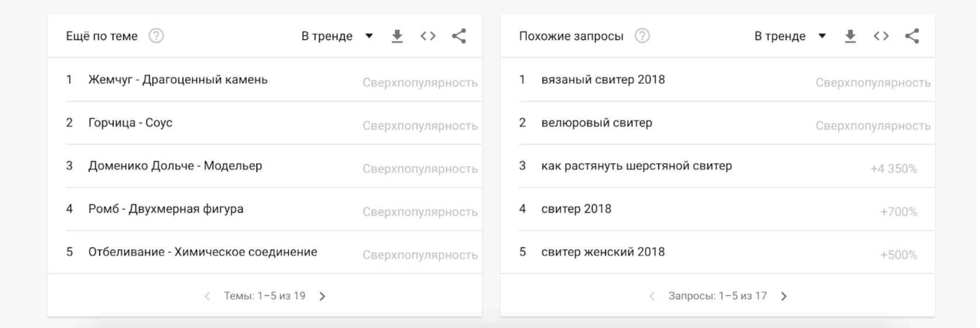Open embed code for 'Ещё по теме' panel
Viewport: 980px width, 328px height.
point(428,36)
